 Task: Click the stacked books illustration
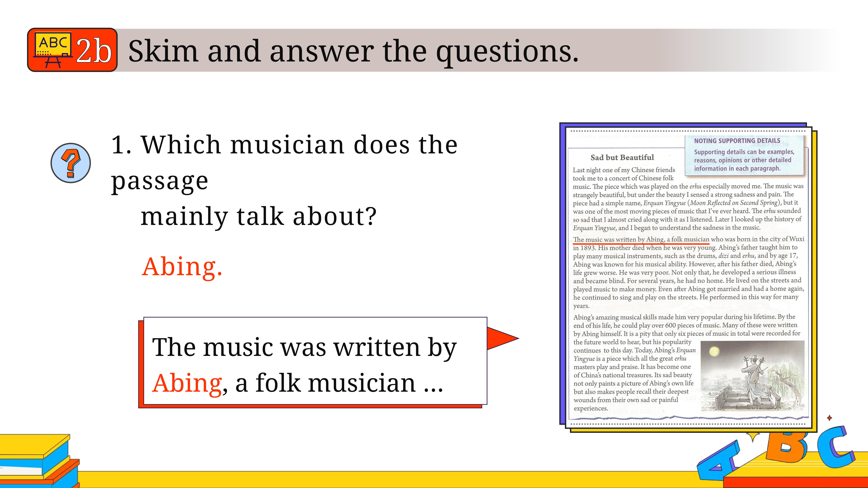40,461
